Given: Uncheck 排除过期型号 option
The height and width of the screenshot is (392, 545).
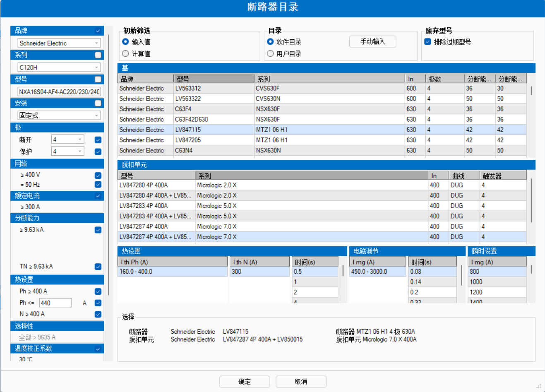Looking at the screenshot, I should pos(428,42).
